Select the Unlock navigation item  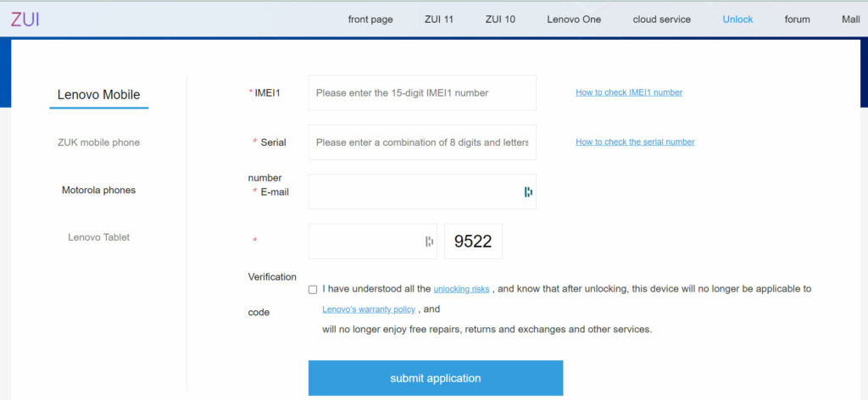(737, 19)
